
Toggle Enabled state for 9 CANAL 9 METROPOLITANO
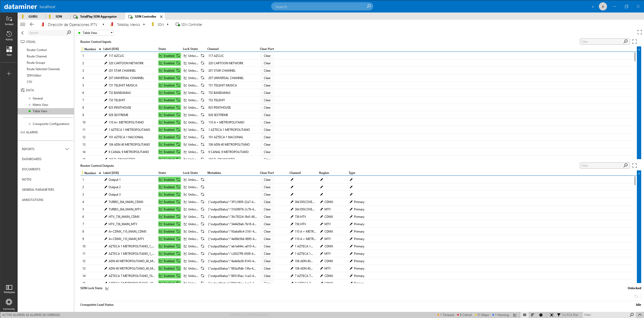(169, 152)
